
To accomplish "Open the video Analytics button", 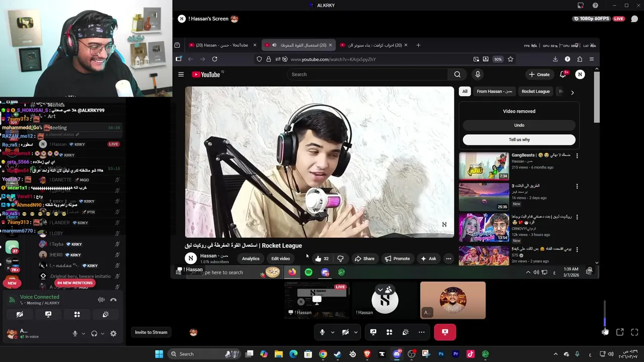I will pyautogui.click(x=251, y=259).
